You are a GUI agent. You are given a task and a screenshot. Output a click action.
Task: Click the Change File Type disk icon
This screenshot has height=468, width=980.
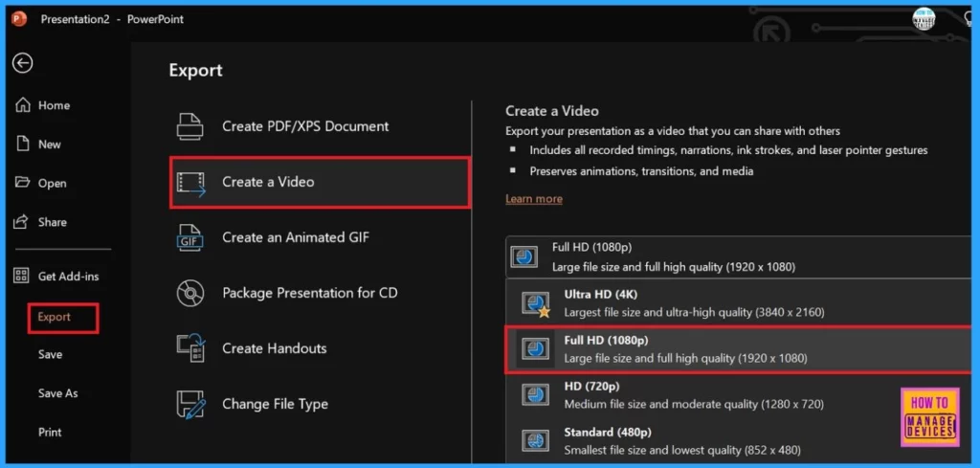click(x=190, y=404)
